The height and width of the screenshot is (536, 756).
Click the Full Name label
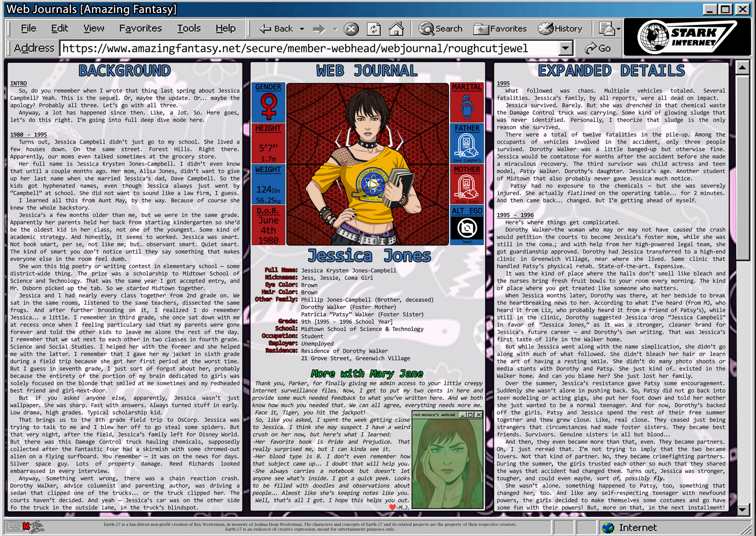point(281,270)
